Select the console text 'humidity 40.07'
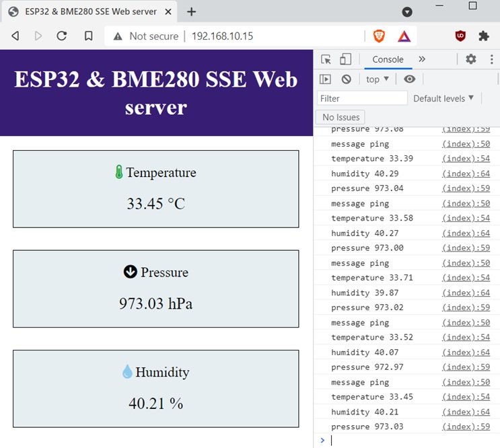The image size is (500, 448). pos(365,352)
